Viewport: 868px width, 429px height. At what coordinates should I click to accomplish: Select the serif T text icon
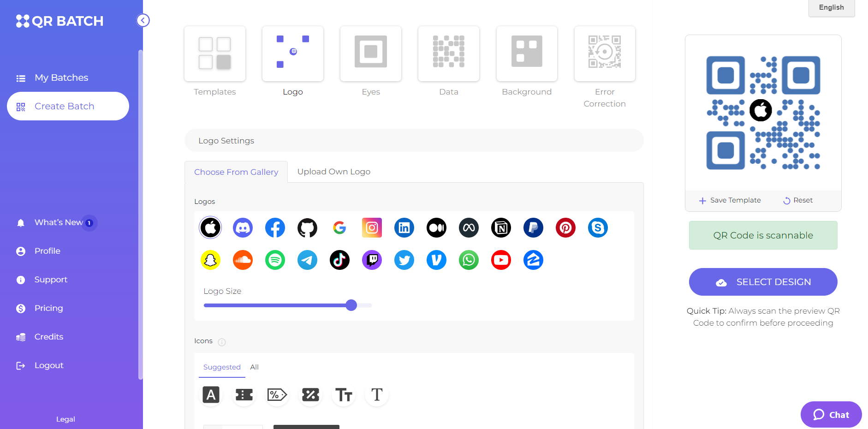(377, 395)
